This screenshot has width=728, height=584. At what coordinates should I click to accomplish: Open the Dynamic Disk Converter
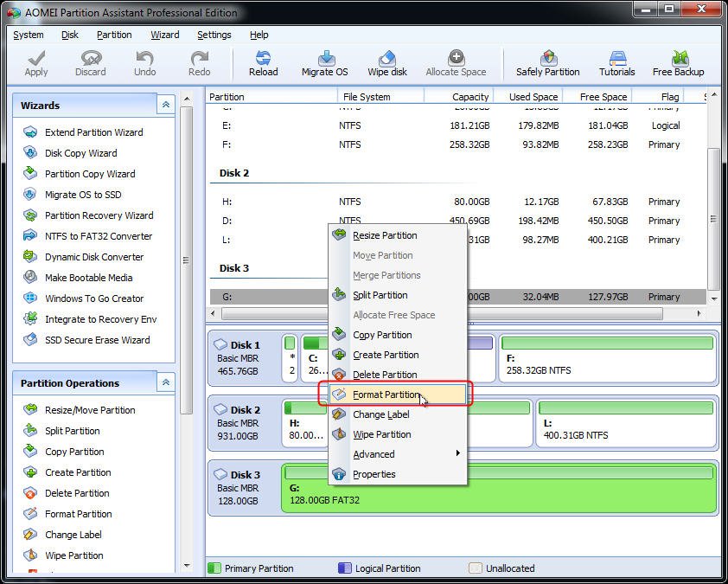click(x=84, y=257)
